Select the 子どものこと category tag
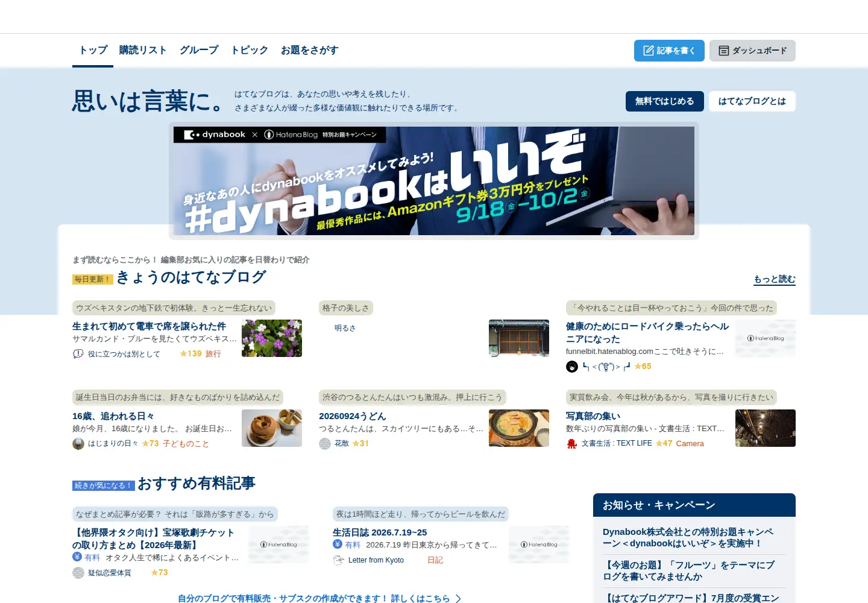Image resolution: width=868 pixels, height=603 pixels. click(186, 444)
